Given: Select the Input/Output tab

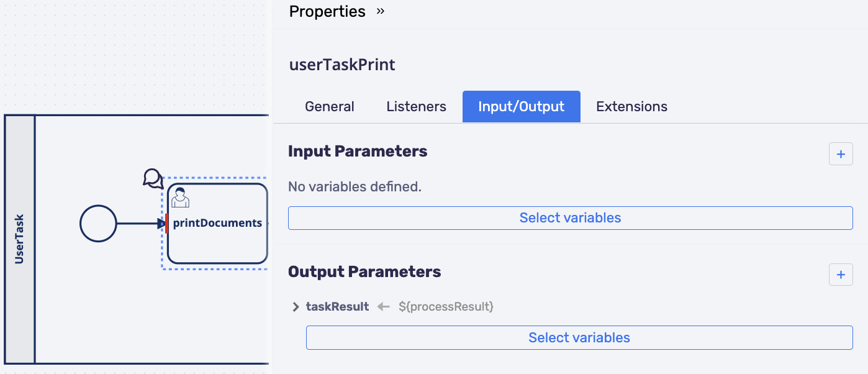Looking at the screenshot, I should coord(521,107).
